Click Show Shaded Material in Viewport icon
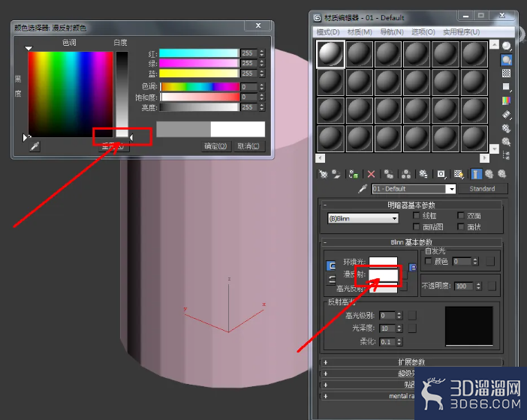This screenshot has width=527, height=420. click(459, 174)
